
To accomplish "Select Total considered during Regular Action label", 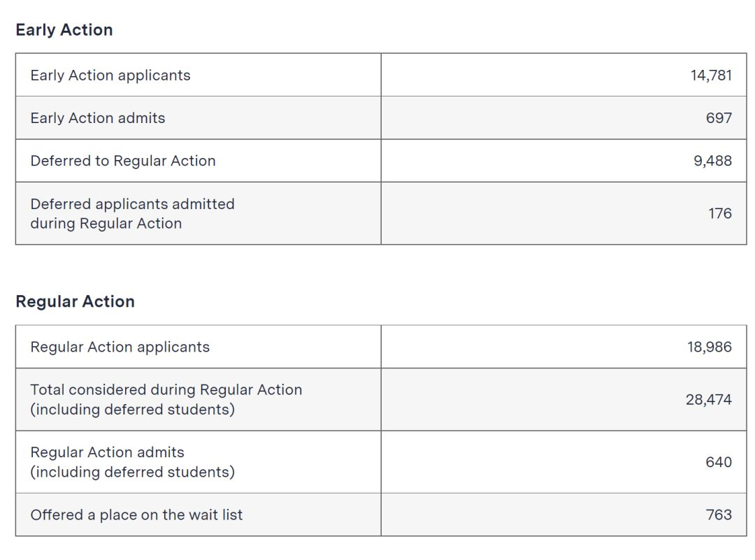I will (x=166, y=390).
